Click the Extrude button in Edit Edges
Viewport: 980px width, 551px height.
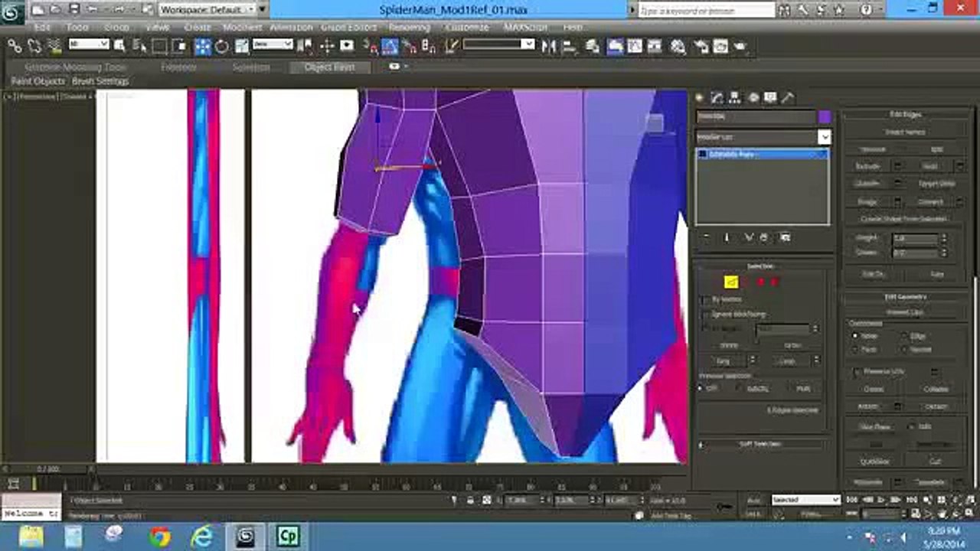coord(867,166)
